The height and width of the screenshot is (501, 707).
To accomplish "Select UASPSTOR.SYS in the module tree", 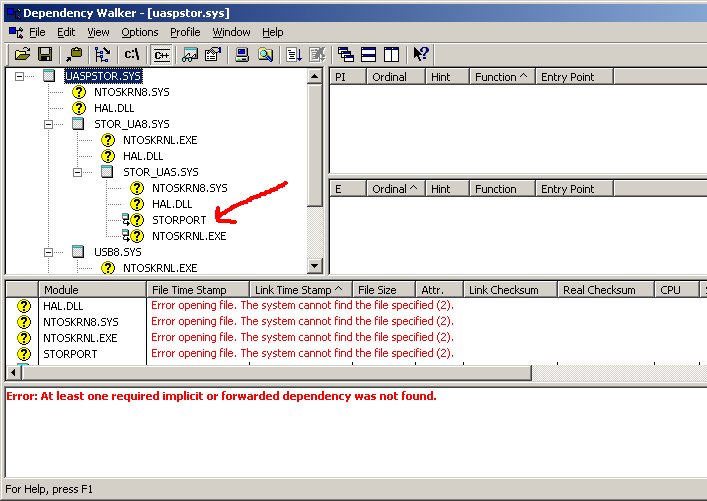I will [x=103, y=76].
